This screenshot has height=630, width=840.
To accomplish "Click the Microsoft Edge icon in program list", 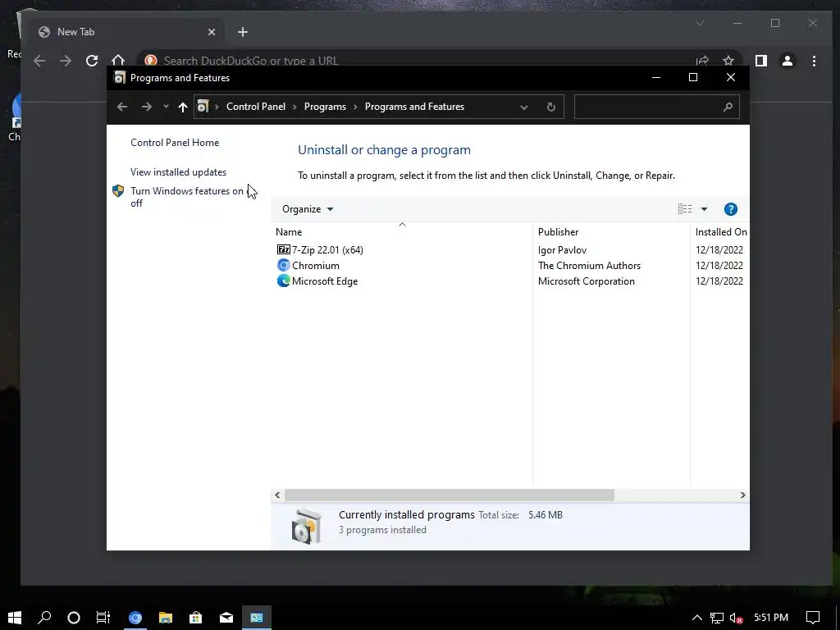I will click(x=283, y=281).
